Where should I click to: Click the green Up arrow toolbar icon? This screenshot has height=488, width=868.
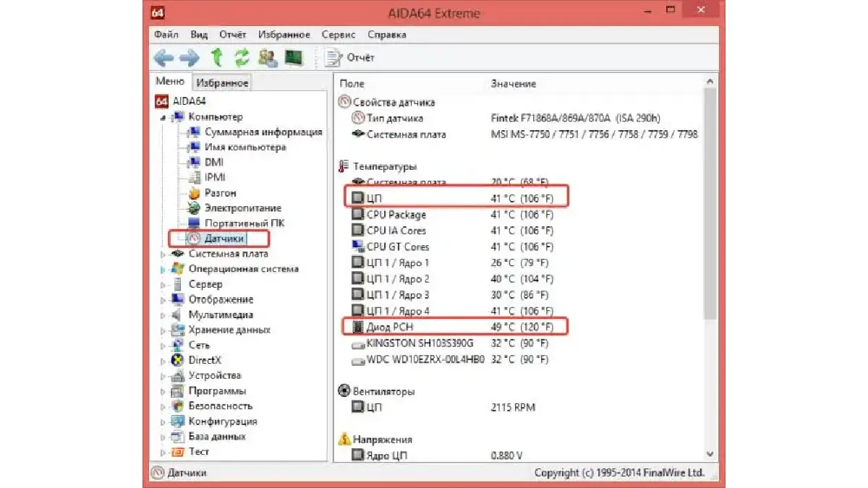click(x=216, y=57)
